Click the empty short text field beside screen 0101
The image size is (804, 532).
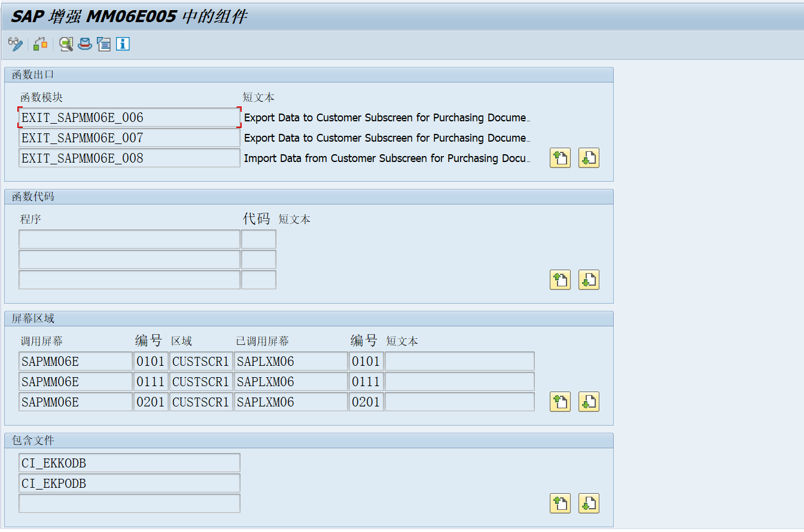459,361
